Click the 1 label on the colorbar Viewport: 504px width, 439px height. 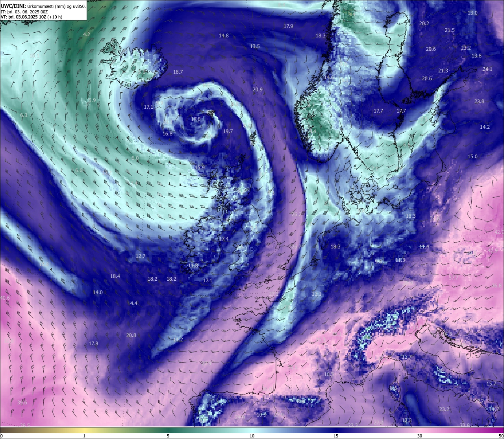point(84,436)
